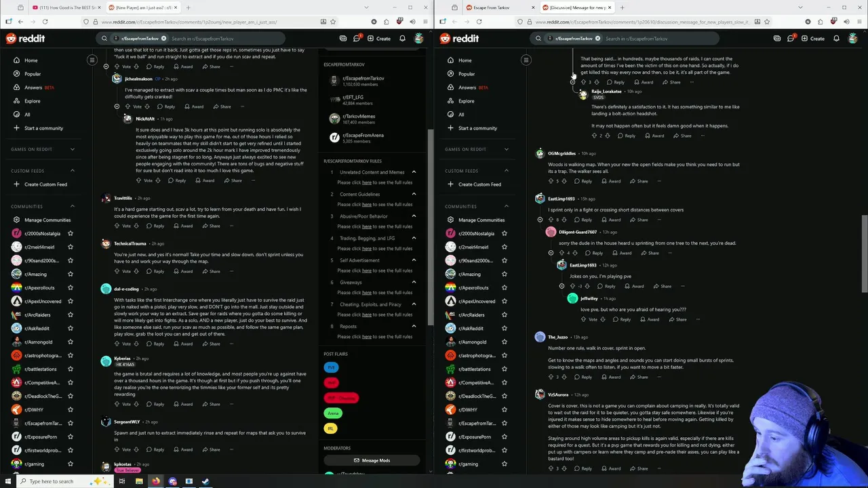Collapse the sidebar with the hamburger button in the right window
Screen dimensions: 868x488
[526, 60]
